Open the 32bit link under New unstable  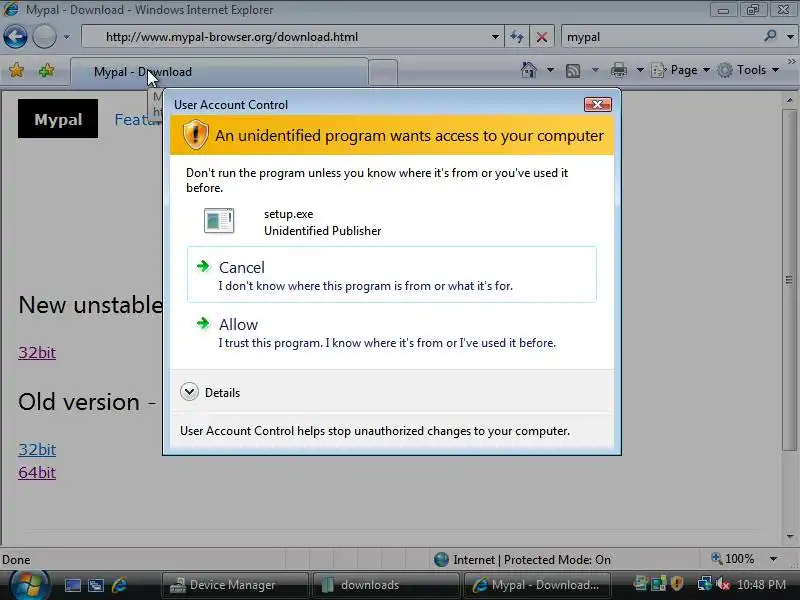click(37, 353)
